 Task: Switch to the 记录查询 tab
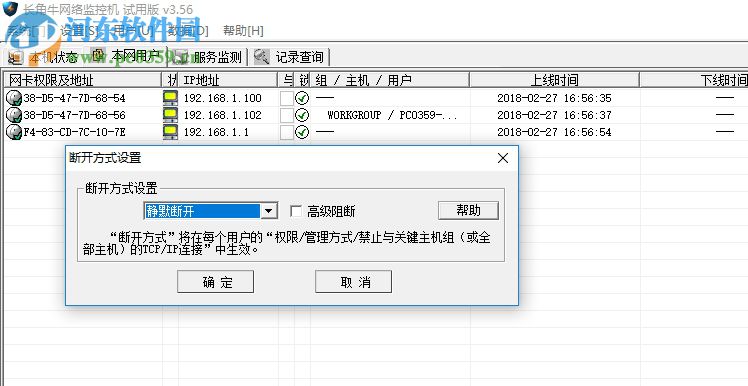click(291, 57)
